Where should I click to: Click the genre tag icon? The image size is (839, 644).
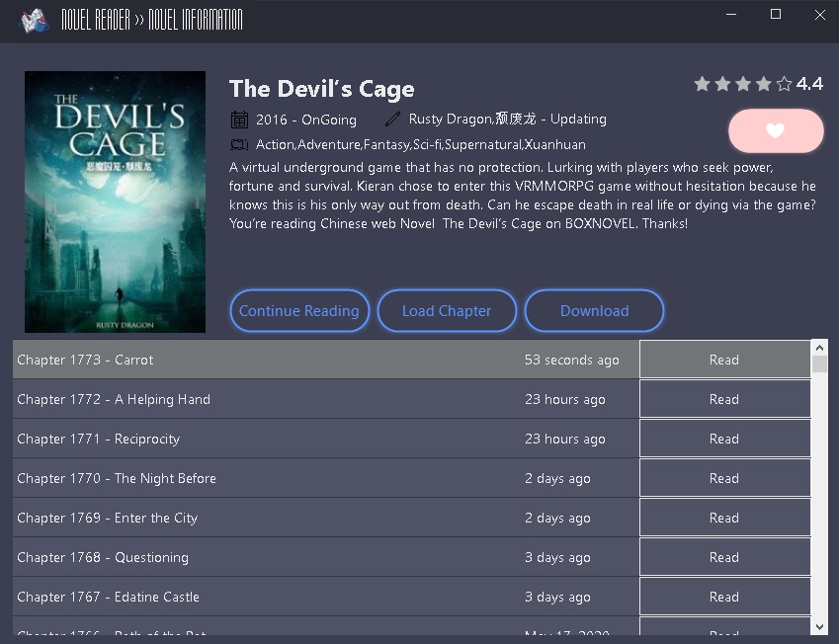[239, 144]
